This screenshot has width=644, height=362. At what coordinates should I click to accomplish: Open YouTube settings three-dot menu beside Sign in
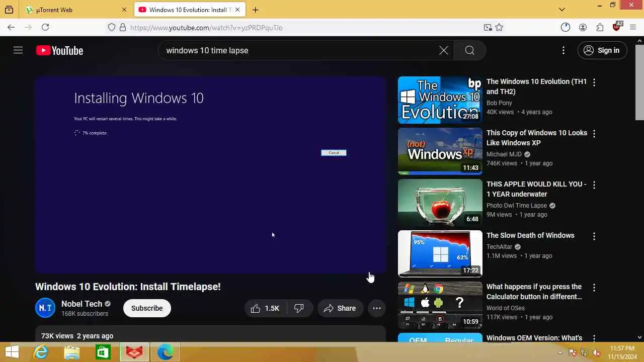pos(563,50)
